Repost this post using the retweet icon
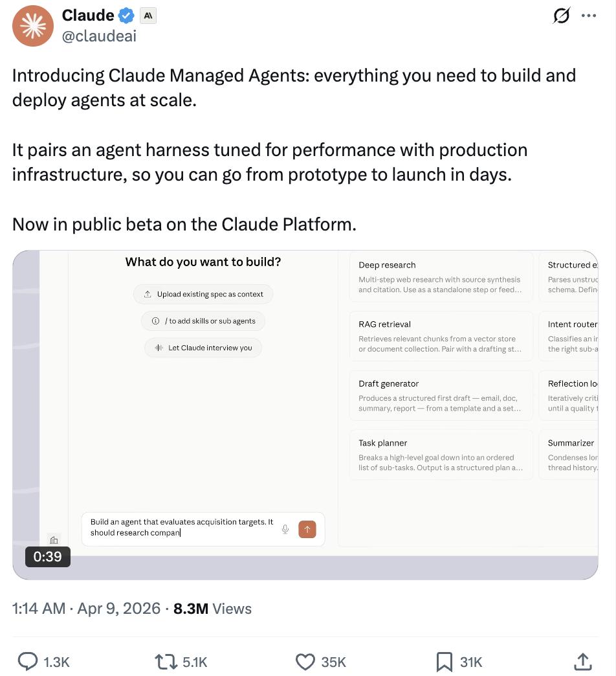This screenshot has width=616, height=676. tap(166, 661)
